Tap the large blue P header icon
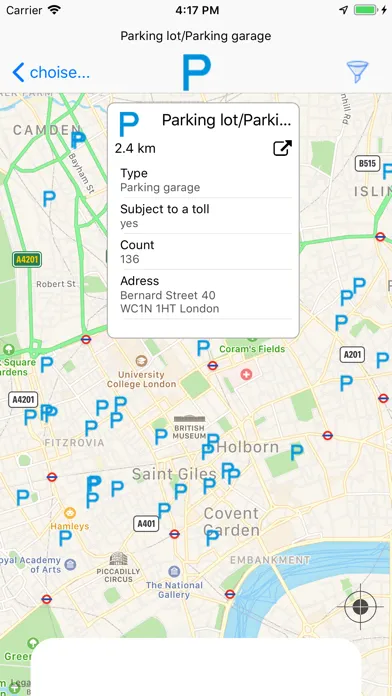The width and height of the screenshot is (392, 696). click(x=196, y=72)
